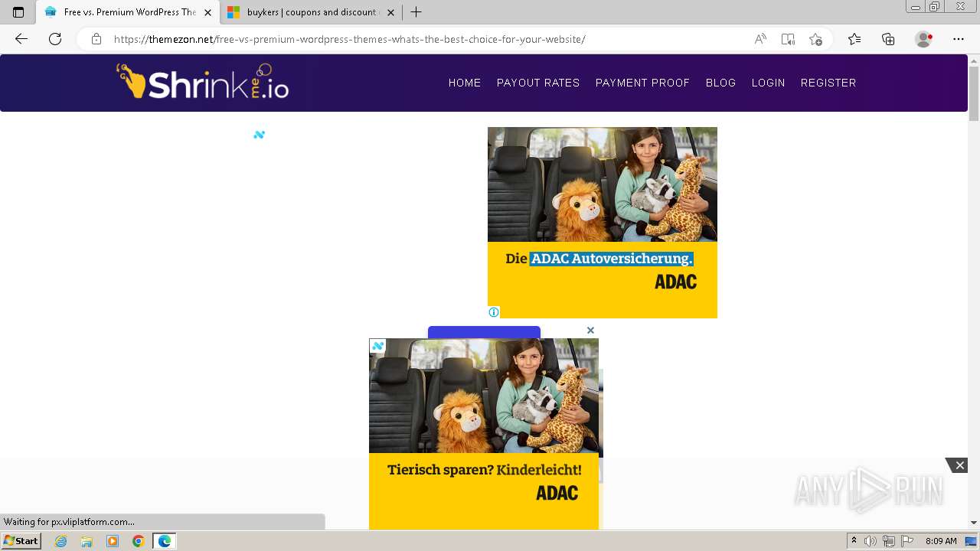
Task: Open the ADAC Autoversicherung ad banner
Action: tap(603, 223)
